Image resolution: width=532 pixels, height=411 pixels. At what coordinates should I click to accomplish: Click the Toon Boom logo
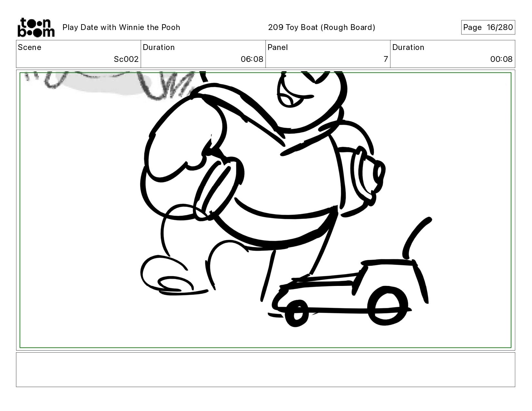[36, 27]
